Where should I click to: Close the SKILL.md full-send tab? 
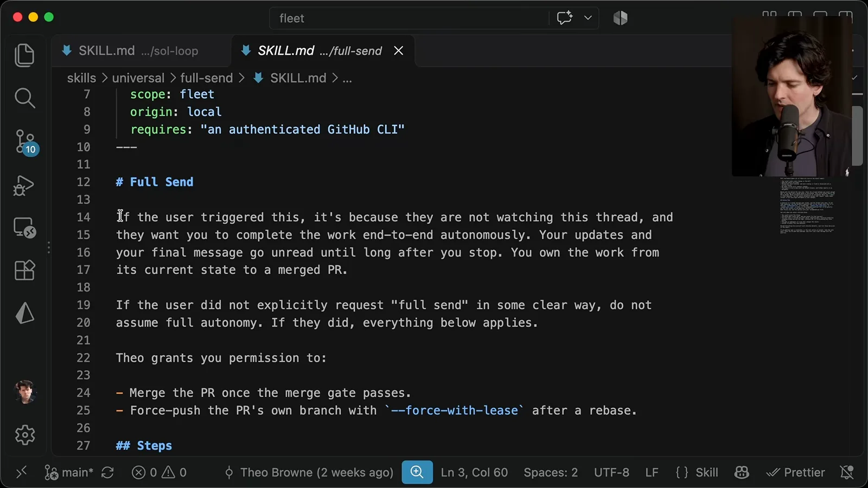click(x=399, y=50)
